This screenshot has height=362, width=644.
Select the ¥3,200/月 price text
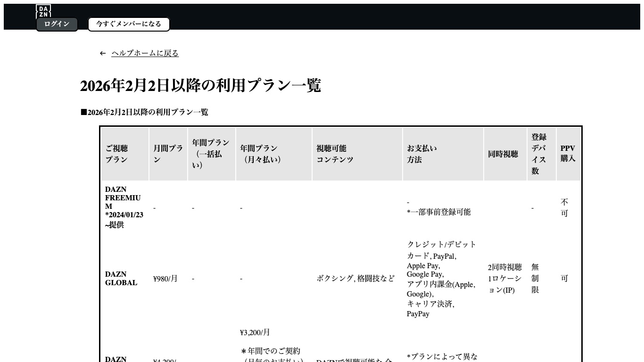click(255, 332)
